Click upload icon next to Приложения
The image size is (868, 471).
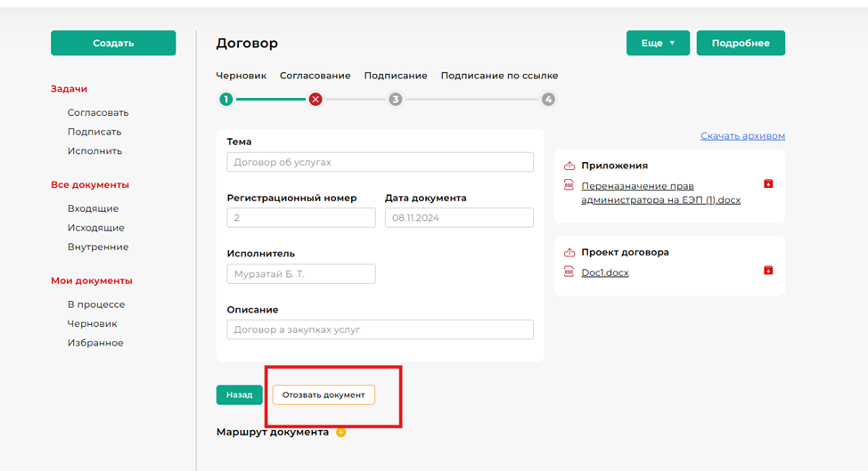[569, 166]
